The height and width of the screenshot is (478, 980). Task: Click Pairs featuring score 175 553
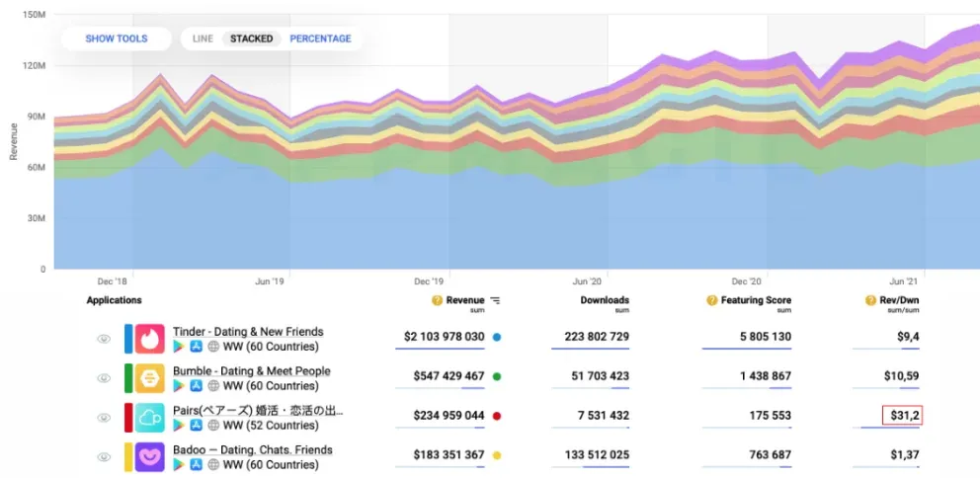(x=771, y=416)
